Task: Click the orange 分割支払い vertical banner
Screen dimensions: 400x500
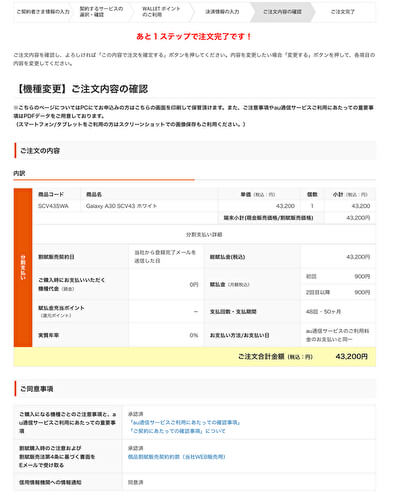Action: (x=23, y=268)
